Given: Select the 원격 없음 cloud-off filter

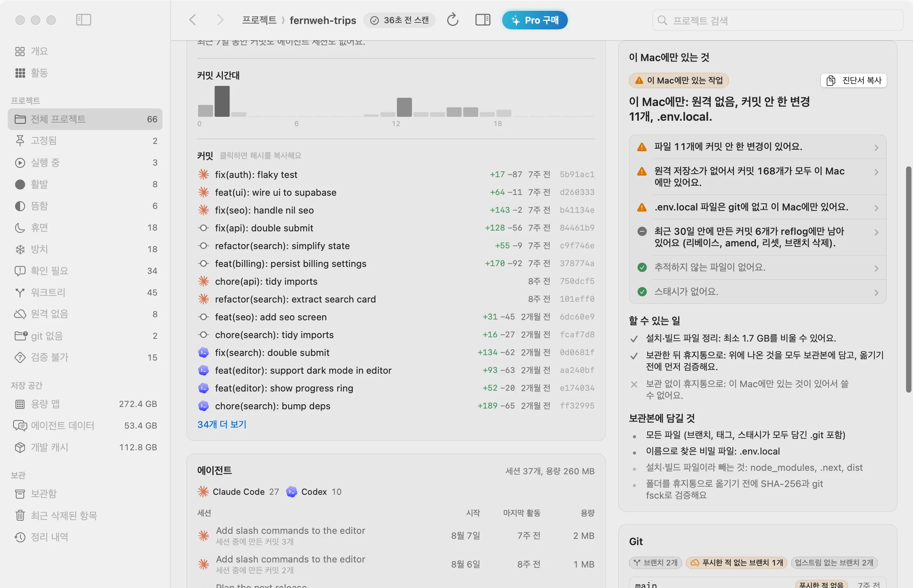Looking at the screenshot, I should (85, 314).
